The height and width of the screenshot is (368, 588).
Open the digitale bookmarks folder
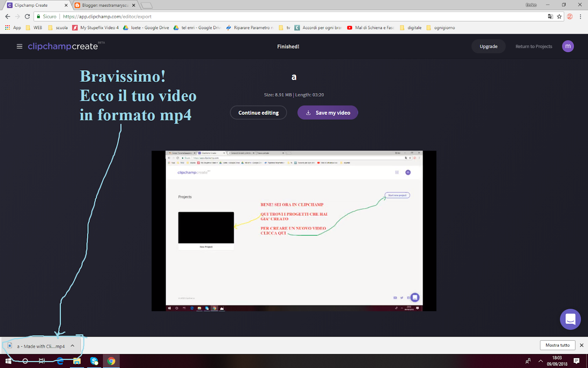410,28
